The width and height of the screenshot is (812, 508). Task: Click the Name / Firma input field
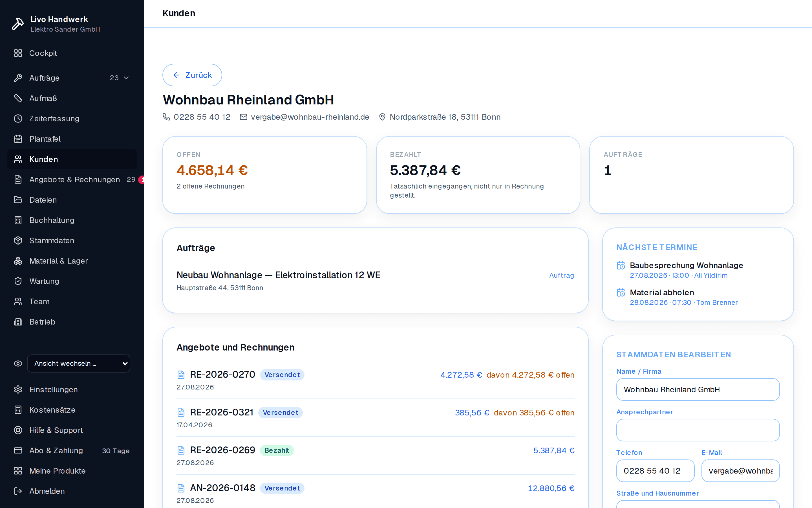coord(698,389)
